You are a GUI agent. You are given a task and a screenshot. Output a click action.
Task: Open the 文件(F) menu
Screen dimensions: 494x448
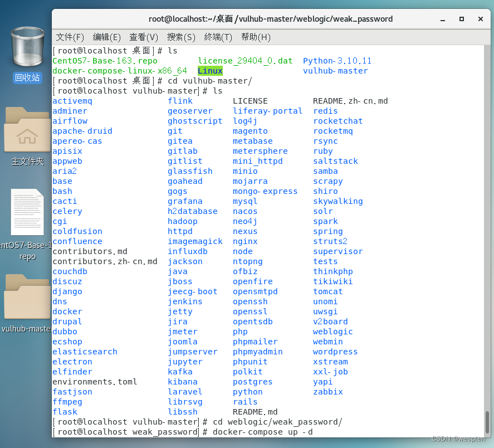[70, 37]
